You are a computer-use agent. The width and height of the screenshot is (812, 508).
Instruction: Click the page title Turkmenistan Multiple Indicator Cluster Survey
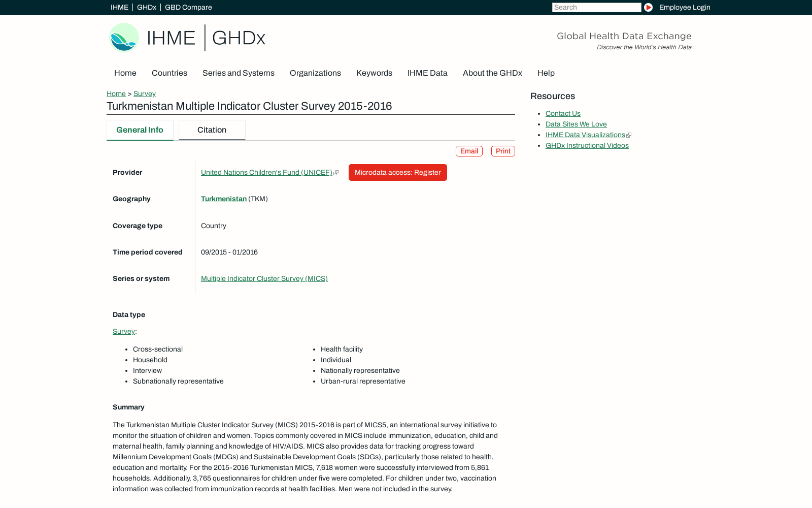point(249,106)
